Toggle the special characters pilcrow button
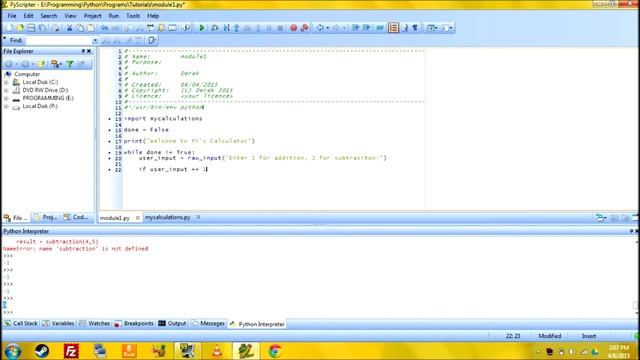The height and width of the screenshot is (360, 640). [x=415, y=28]
